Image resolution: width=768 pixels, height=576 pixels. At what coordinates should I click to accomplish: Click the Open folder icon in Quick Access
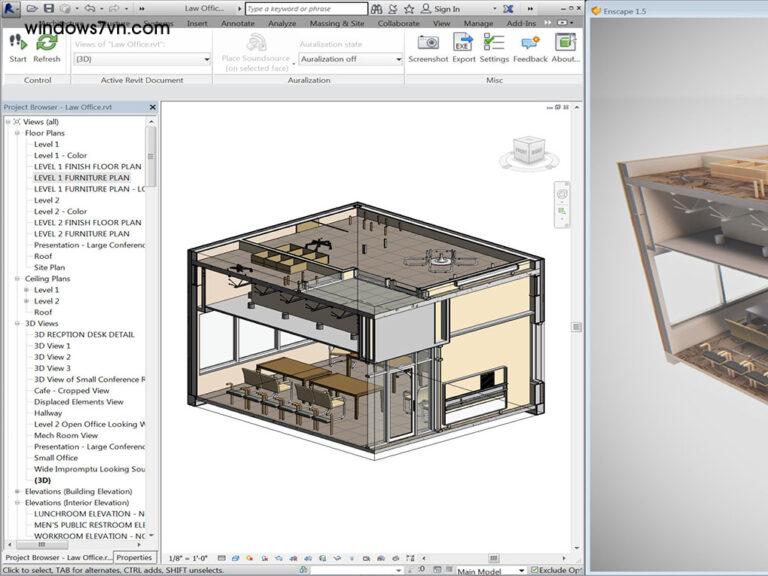(x=32, y=8)
